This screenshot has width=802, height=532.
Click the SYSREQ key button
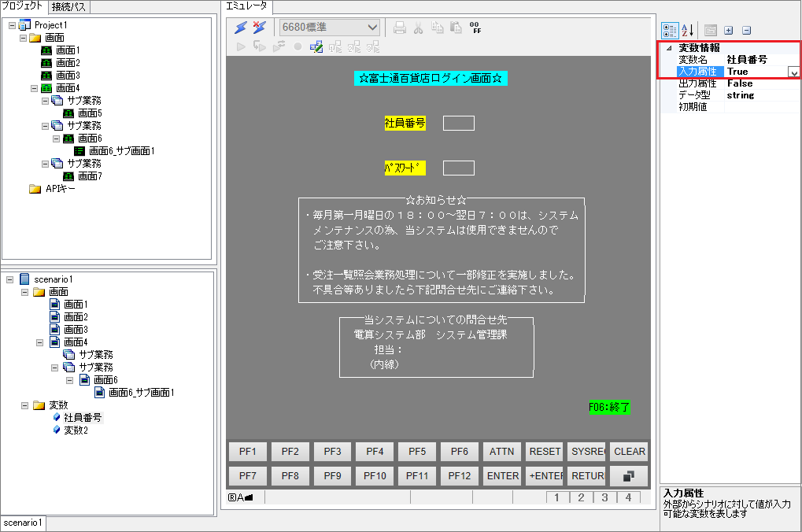[587, 452]
